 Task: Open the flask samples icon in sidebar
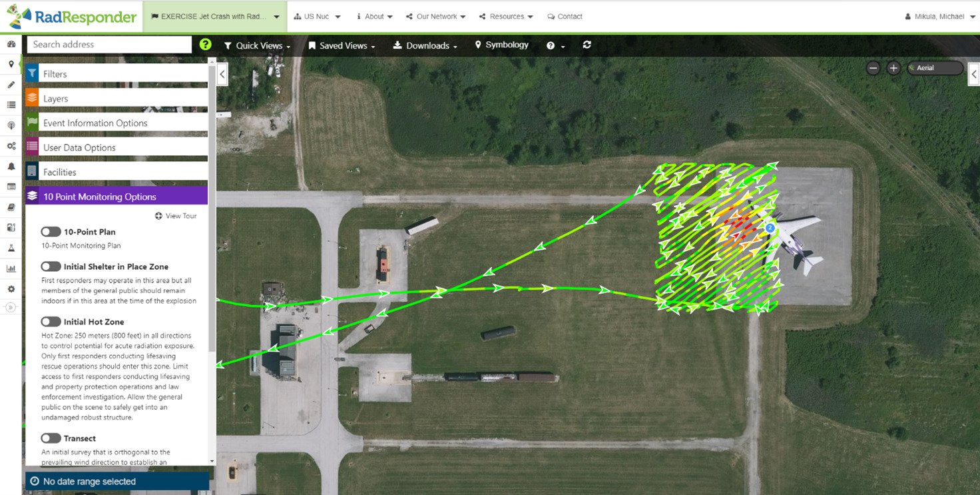(x=11, y=248)
